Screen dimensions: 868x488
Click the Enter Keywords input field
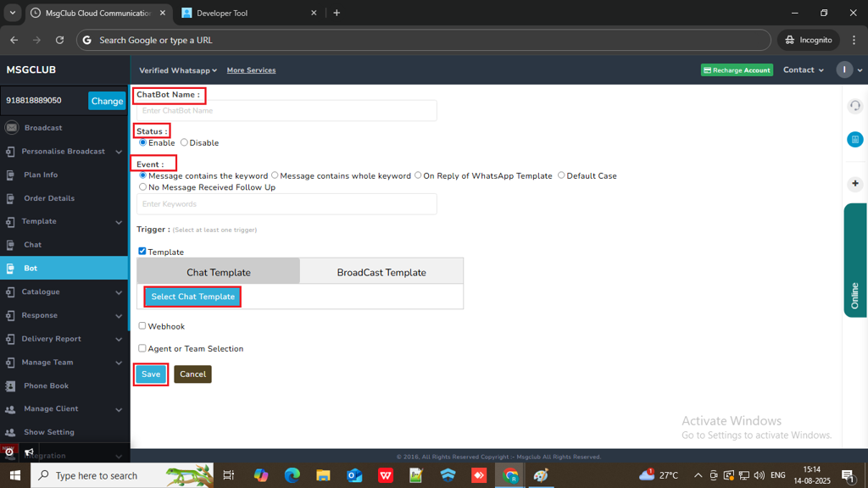pyautogui.click(x=287, y=204)
